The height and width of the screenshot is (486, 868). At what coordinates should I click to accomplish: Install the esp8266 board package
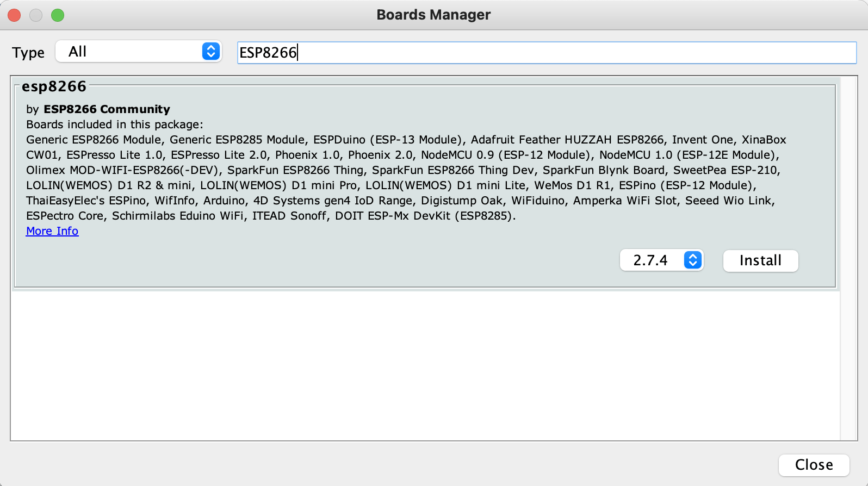[x=760, y=260]
